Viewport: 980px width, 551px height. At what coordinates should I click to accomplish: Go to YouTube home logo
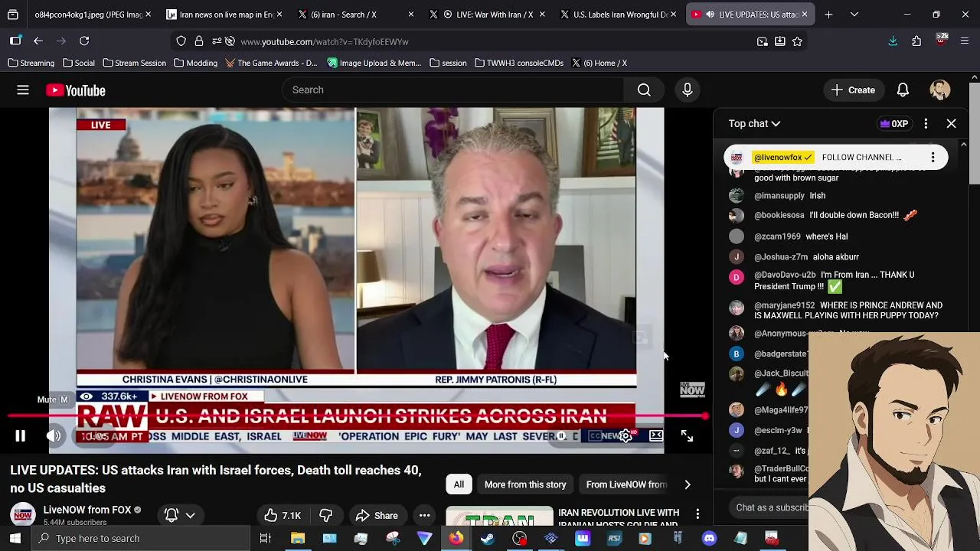coord(76,90)
